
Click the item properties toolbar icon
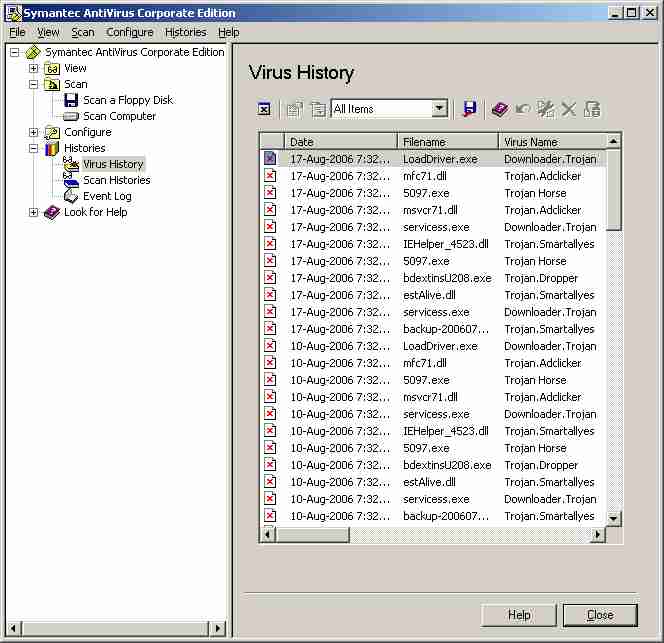(295, 109)
